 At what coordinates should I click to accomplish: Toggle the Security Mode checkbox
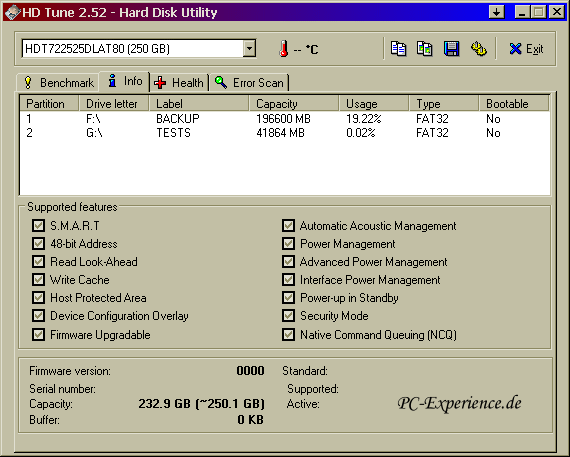click(288, 316)
